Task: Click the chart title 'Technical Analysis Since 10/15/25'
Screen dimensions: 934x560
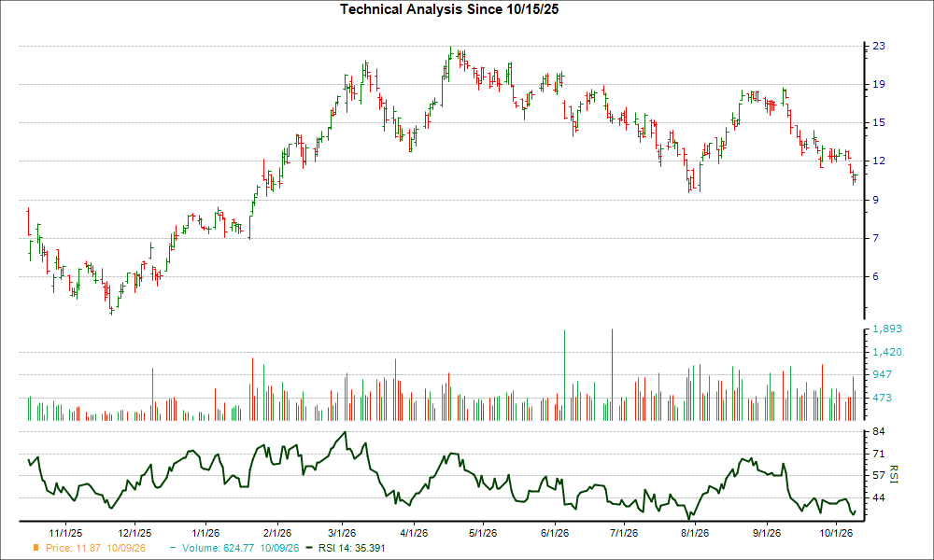Action: click(449, 9)
